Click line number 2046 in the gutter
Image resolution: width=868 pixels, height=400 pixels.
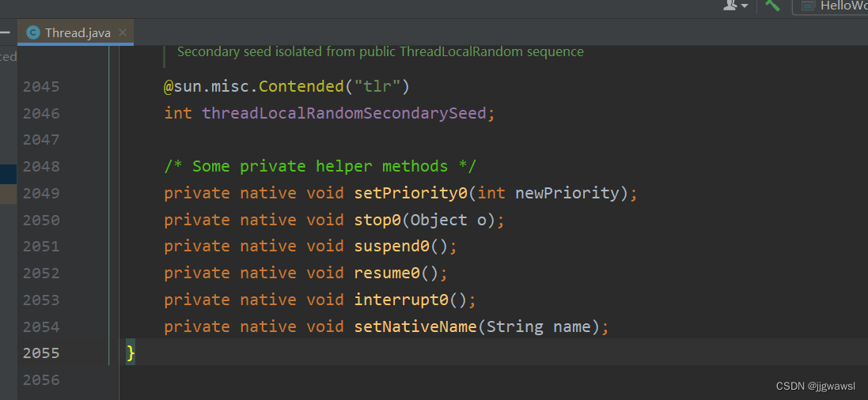(x=41, y=113)
